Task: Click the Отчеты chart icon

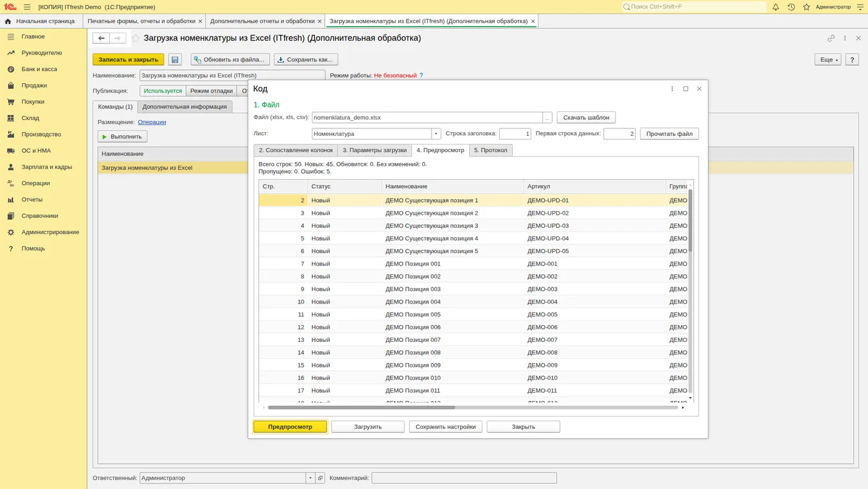Action: 11,200
